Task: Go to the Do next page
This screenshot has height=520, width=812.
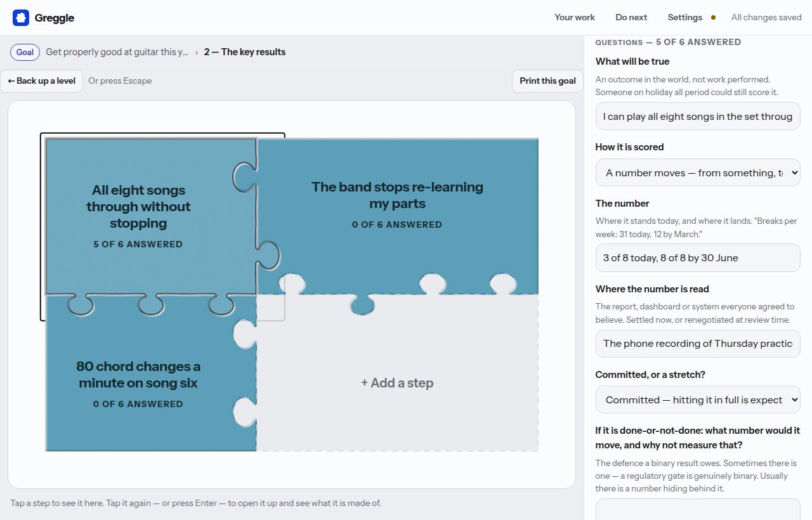Action: (631, 18)
